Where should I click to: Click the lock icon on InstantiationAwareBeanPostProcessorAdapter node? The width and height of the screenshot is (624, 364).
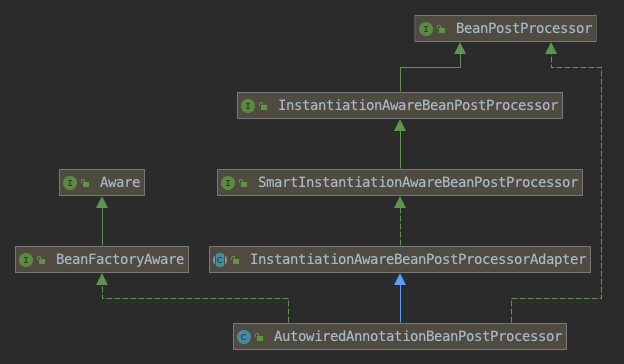235,260
